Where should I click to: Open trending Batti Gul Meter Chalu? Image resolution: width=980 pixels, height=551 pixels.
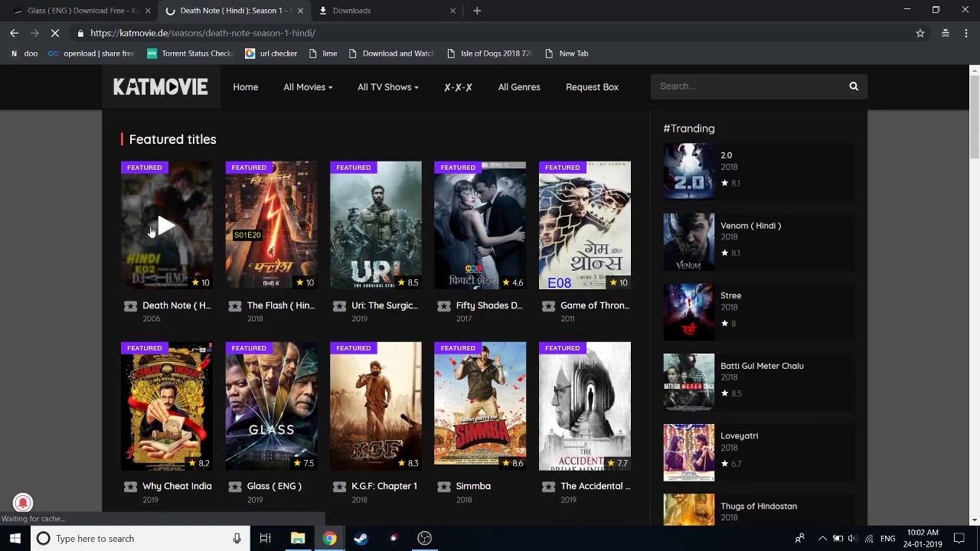(x=759, y=382)
